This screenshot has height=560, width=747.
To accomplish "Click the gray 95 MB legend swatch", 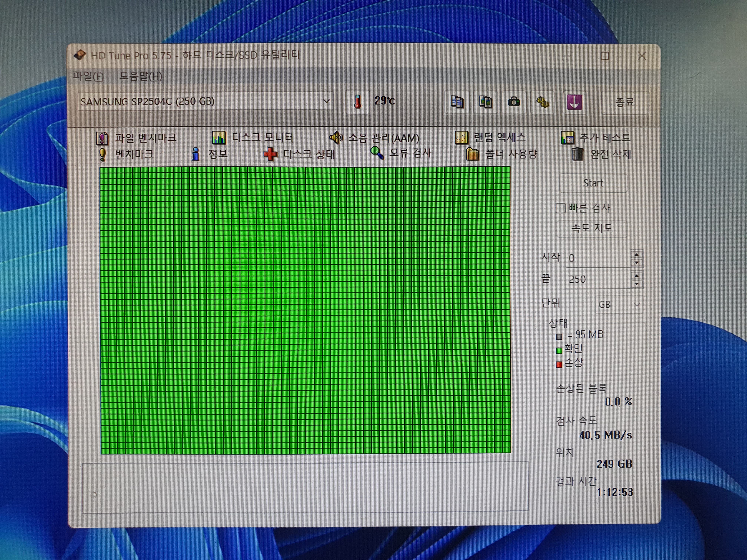I will [x=559, y=336].
